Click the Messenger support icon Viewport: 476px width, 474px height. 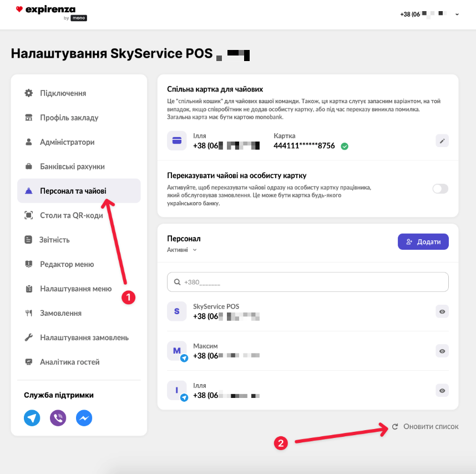[x=84, y=418]
